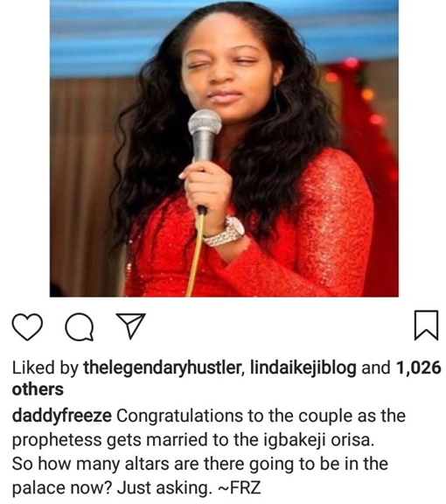Like the post with the heart icon
Screen dimensions: 446x504
coord(27,326)
